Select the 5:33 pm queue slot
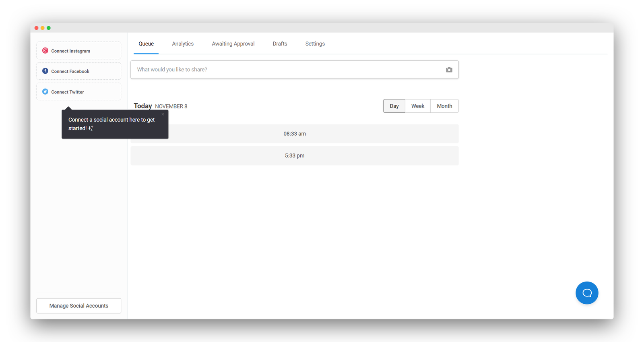644x342 pixels. [295, 156]
